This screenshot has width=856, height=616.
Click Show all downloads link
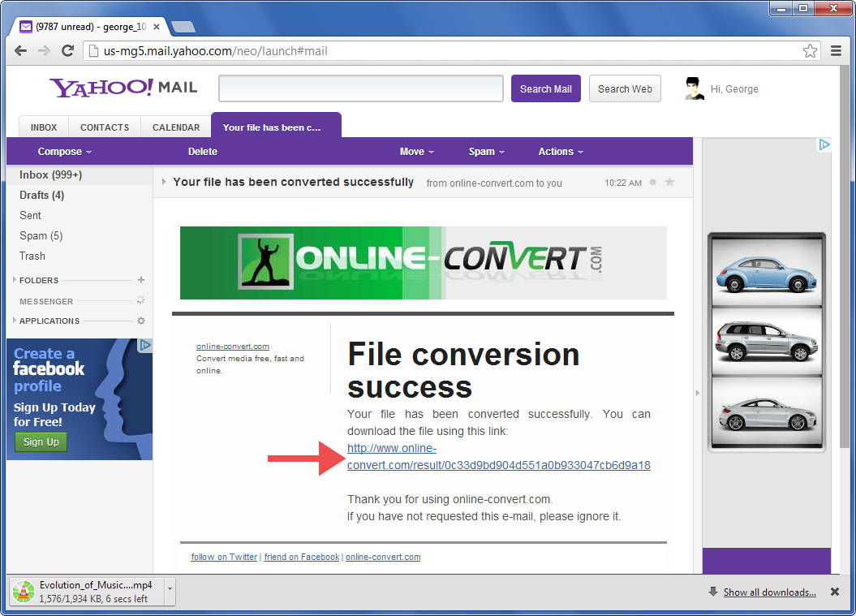[x=770, y=592]
